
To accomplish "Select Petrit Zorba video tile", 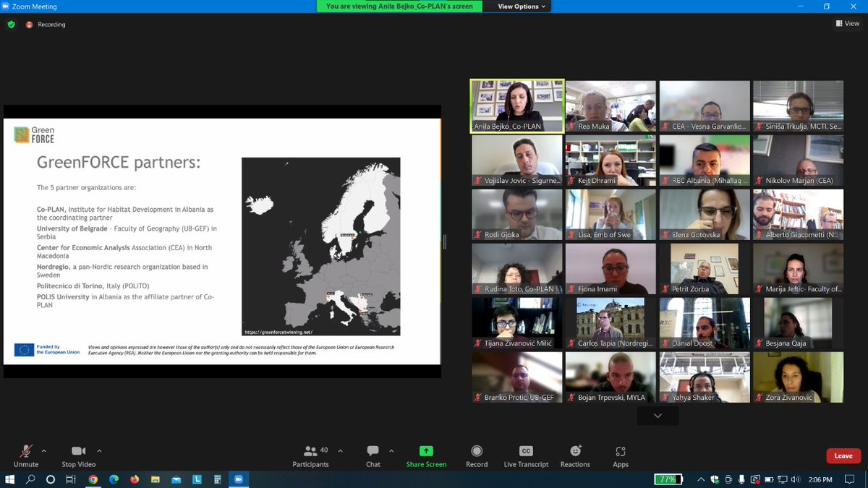I will pyautogui.click(x=705, y=268).
